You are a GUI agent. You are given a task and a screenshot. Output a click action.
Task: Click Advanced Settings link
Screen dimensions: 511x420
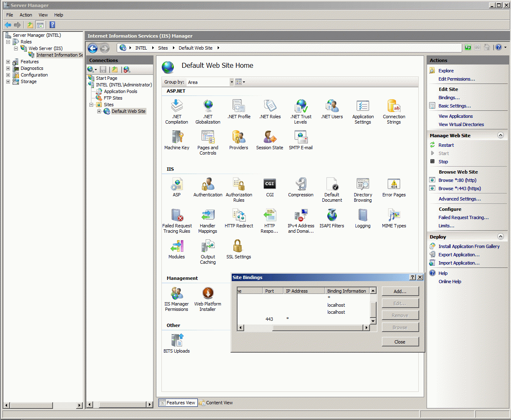click(x=460, y=199)
